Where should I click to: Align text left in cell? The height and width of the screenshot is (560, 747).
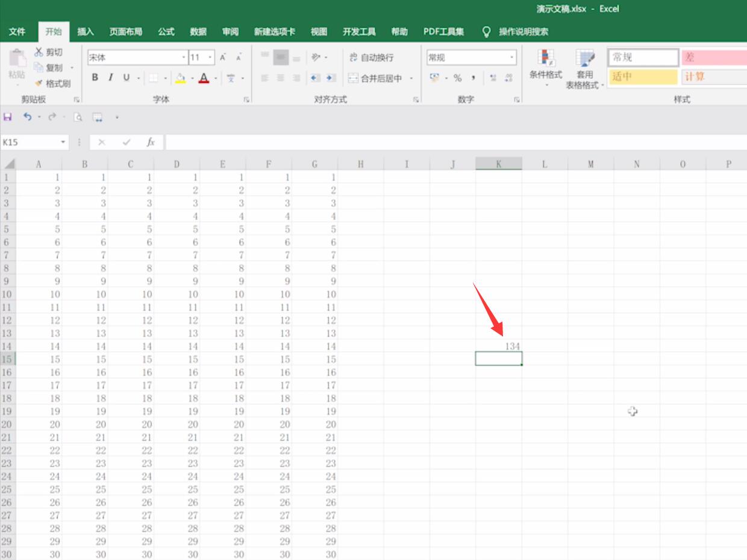point(265,78)
